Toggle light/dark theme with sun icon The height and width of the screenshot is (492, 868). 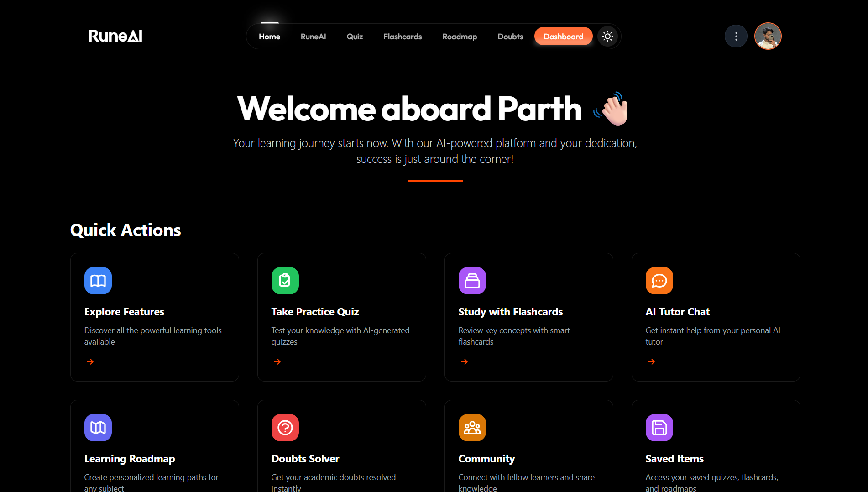pyautogui.click(x=607, y=37)
